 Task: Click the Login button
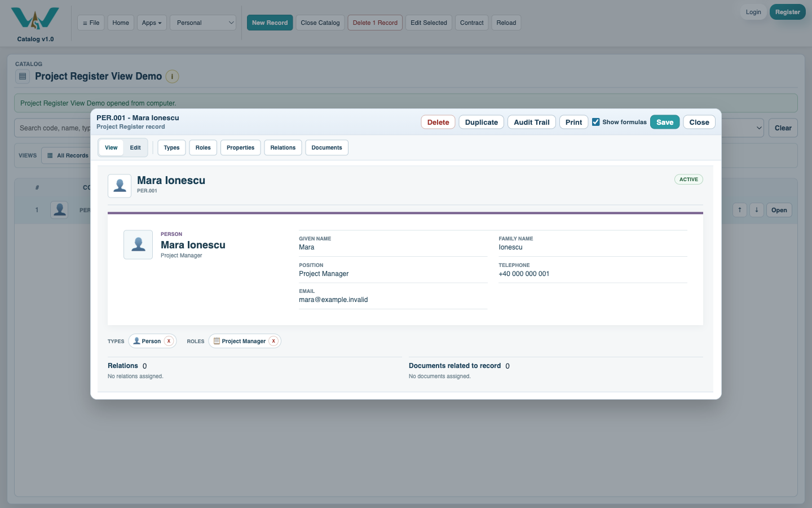pos(753,12)
